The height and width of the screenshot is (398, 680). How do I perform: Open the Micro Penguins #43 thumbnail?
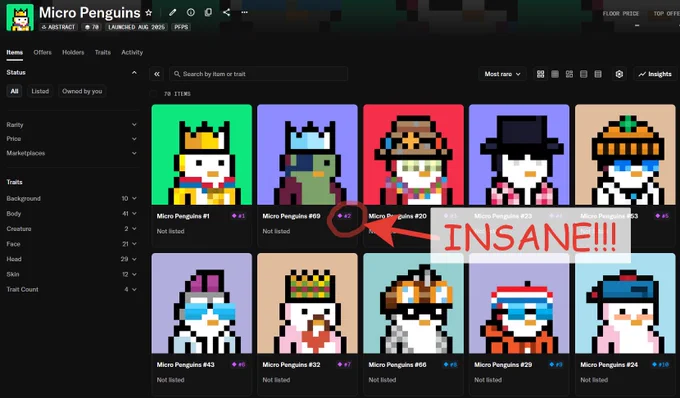(x=202, y=303)
